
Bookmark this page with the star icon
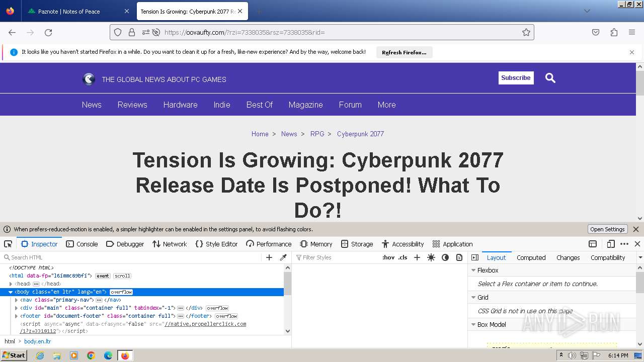click(x=526, y=32)
